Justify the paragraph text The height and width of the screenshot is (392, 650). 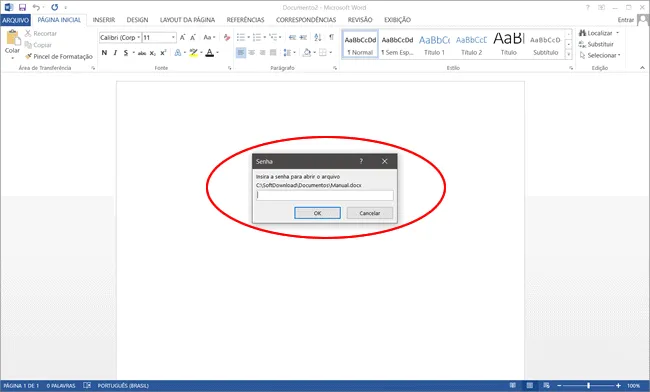[x=273, y=53]
